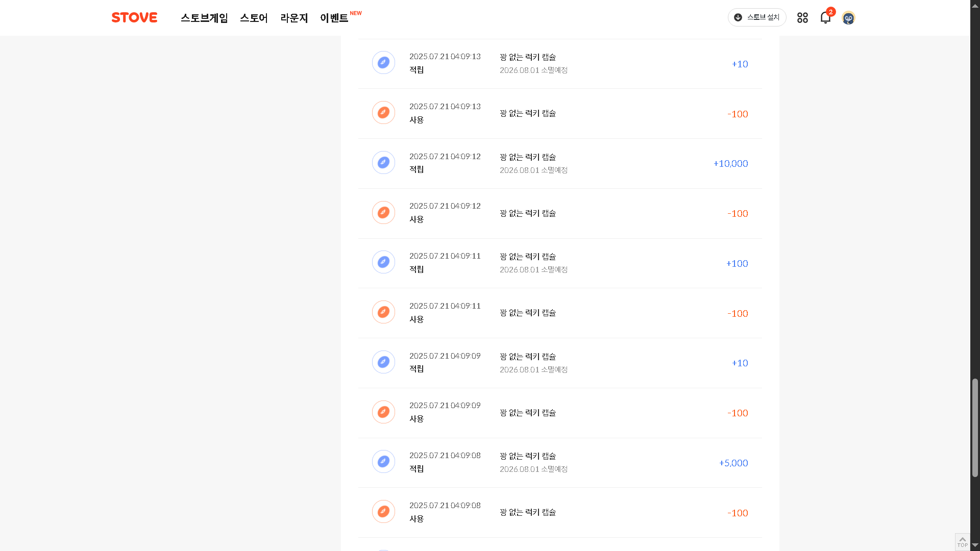Click timestamp 2025.07.21 04:09:08 of 사용 row
Viewport: 980px width, 551px height.
coord(445,506)
